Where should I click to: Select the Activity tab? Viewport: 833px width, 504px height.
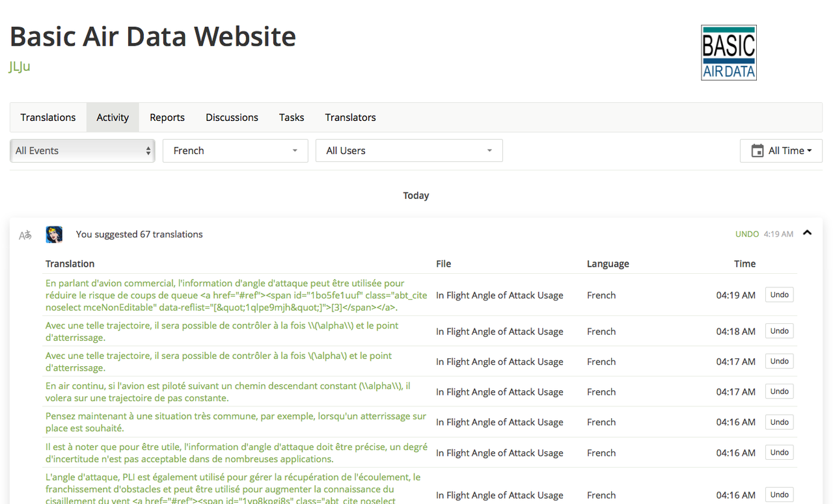(113, 118)
